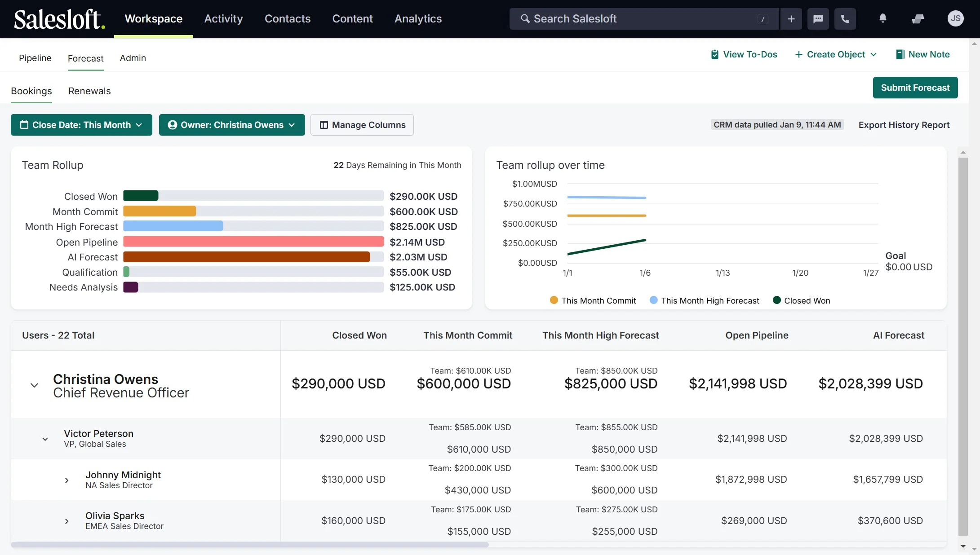Click the Open Pipeline pink progress bar
Screen dimensions: 980x555
point(253,242)
